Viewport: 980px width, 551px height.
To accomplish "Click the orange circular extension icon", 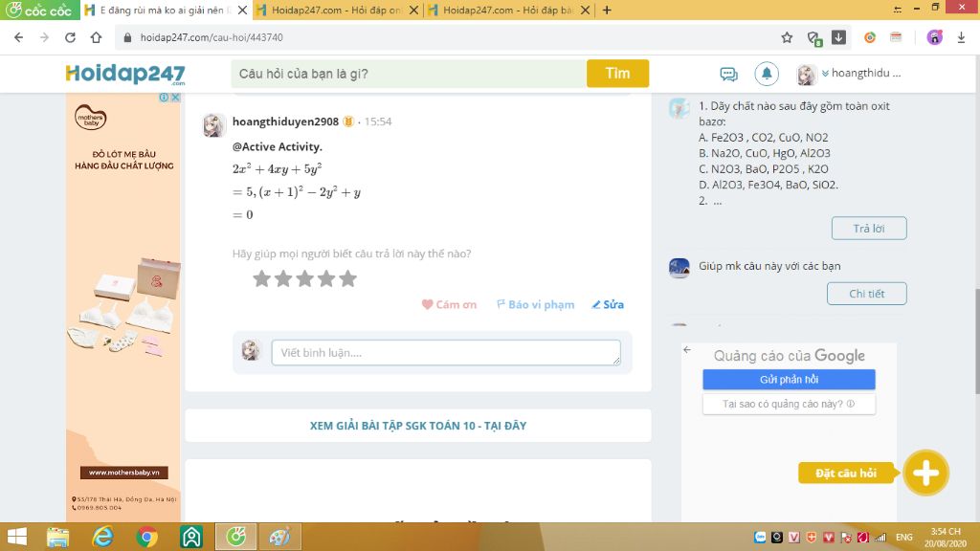I will [x=869, y=37].
